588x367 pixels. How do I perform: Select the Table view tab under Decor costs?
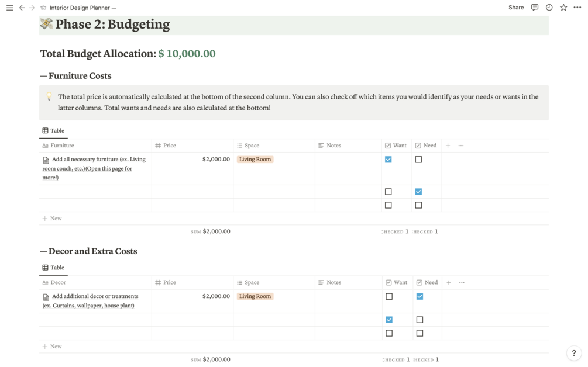[53, 268]
